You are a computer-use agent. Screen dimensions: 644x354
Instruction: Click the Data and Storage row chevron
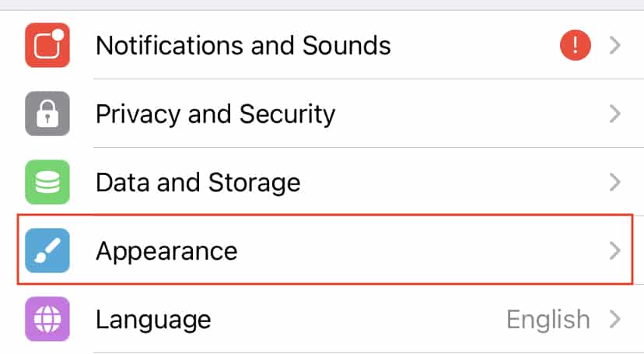click(x=615, y=182)
